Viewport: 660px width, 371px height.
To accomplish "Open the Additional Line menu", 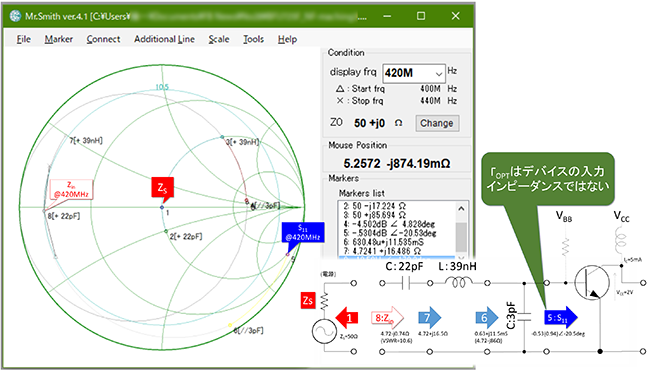I will tap(164, 39).
